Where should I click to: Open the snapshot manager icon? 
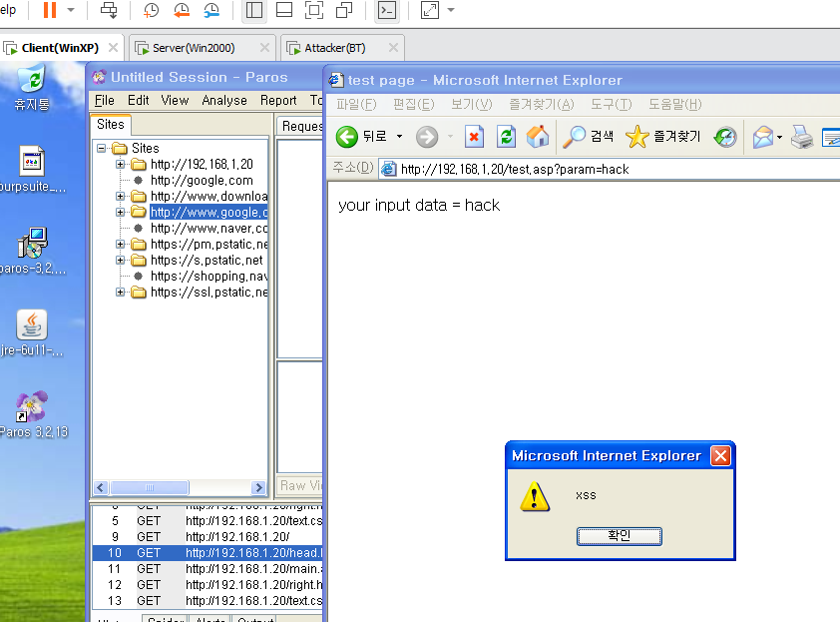(211, 10)
